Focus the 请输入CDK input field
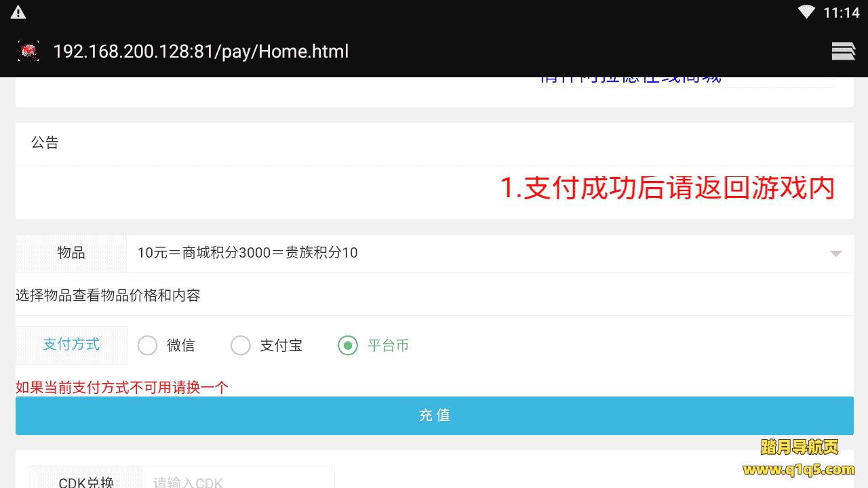 coord(238,478)
